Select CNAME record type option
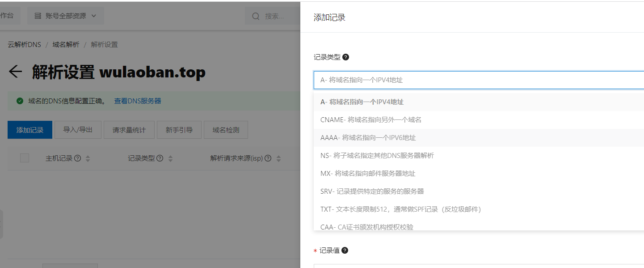 pyautogui.click(x=371, y=120)
